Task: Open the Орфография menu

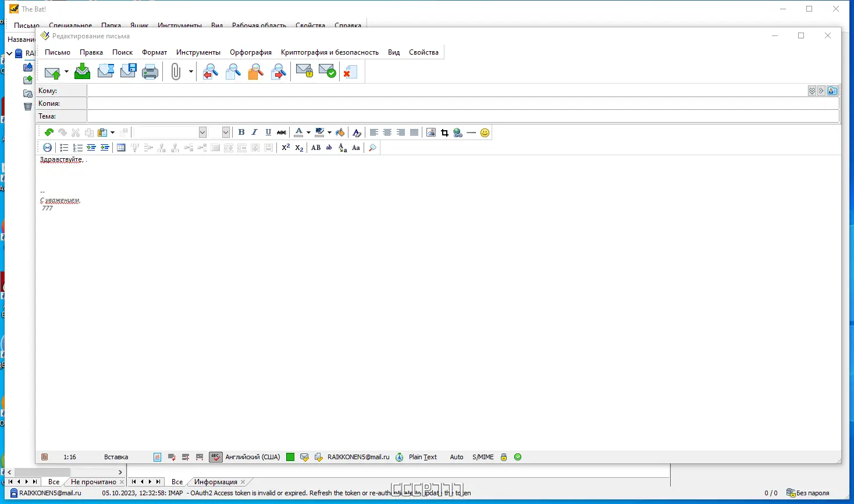Action: point(251,52)
